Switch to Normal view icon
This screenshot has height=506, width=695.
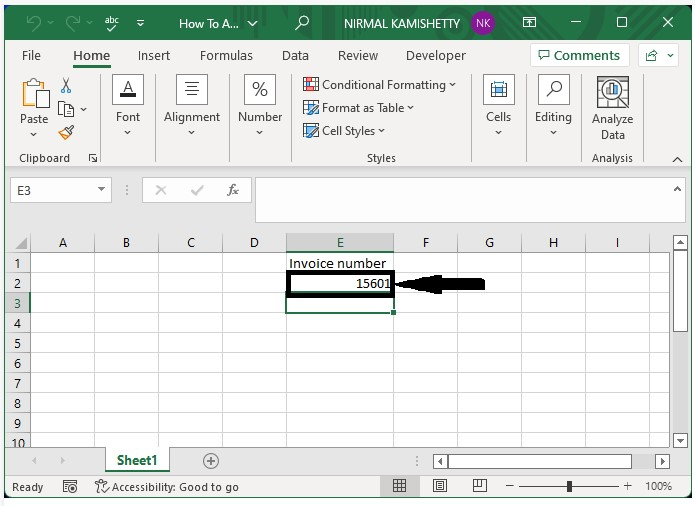coord(399,486)
